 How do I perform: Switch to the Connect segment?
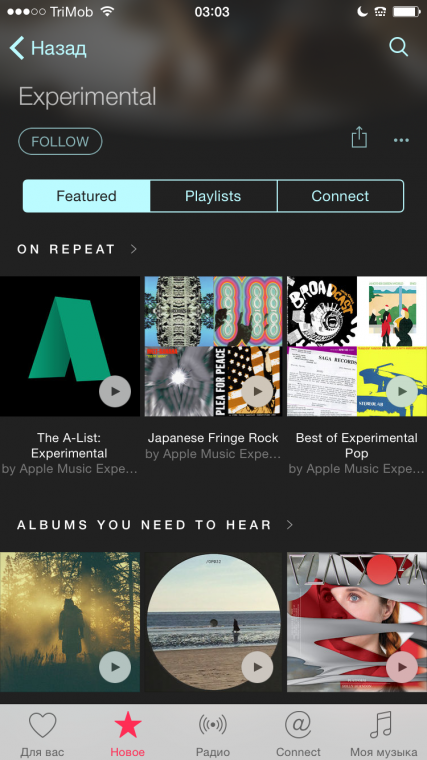(x=340, y=196)
